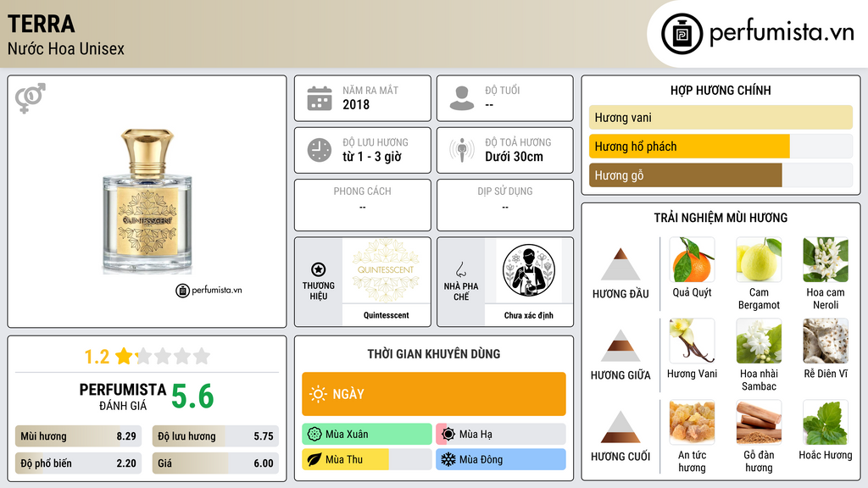Click the green 5.6 Perfumista score
This screenshot has height=488, width=868.
(x=192, y=396)
